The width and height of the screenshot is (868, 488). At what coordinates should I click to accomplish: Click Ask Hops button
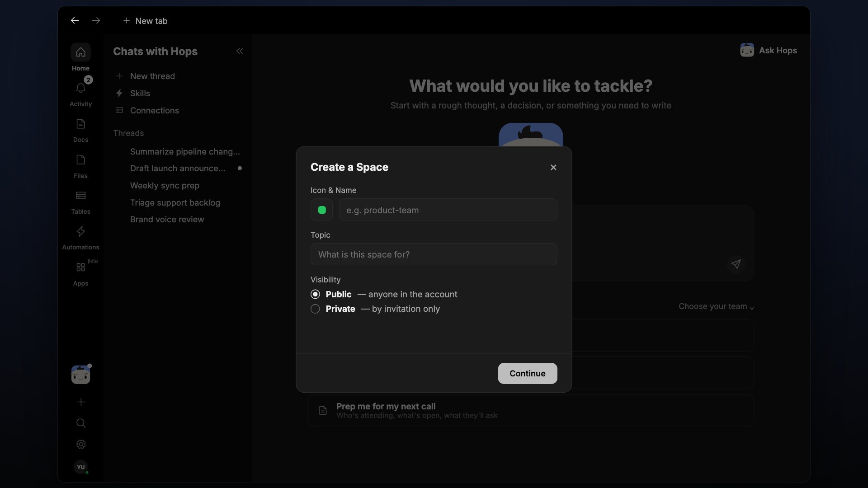pyautogui.click(x=769, y=51)
